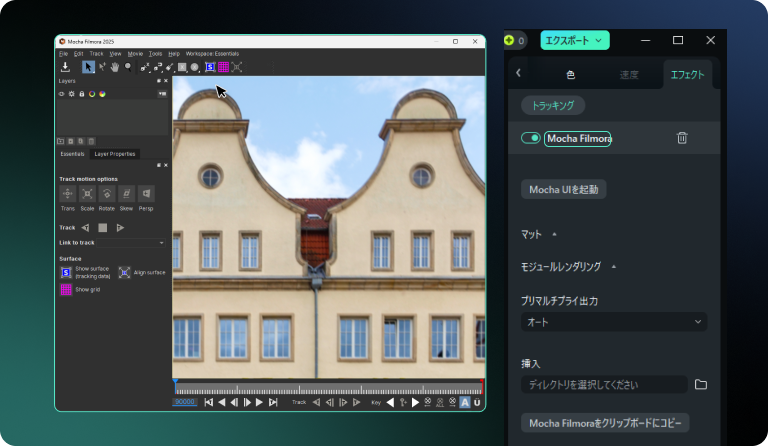768x446 pixels.
Task: Switch to the 速度 tab
Action: (629, 75)
